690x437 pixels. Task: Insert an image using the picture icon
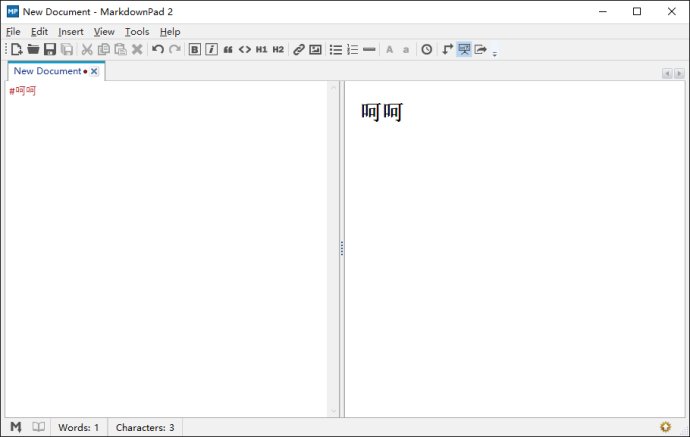pos(315,49)
